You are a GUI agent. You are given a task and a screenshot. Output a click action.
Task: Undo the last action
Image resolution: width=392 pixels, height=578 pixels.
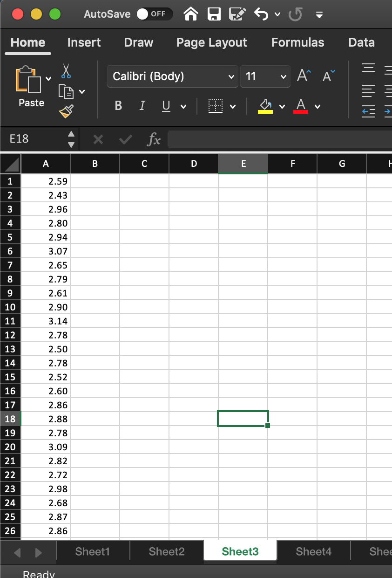pyautogui.click(x=261, y=14)
